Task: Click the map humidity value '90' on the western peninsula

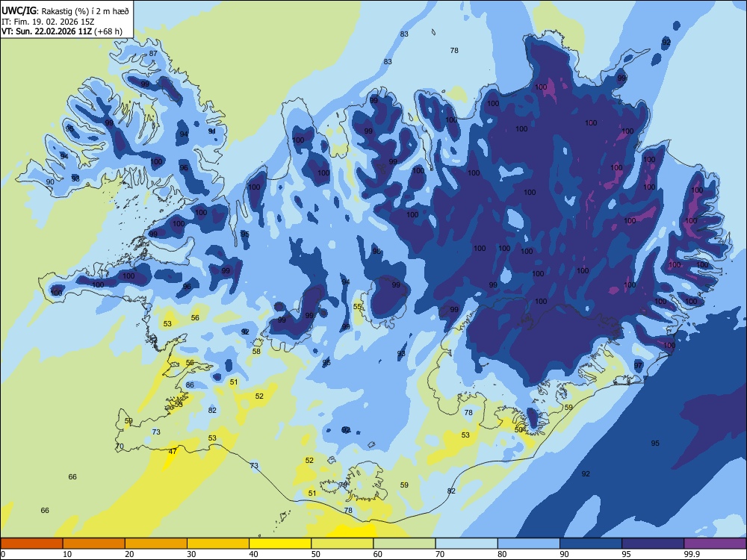Action: 49,181
